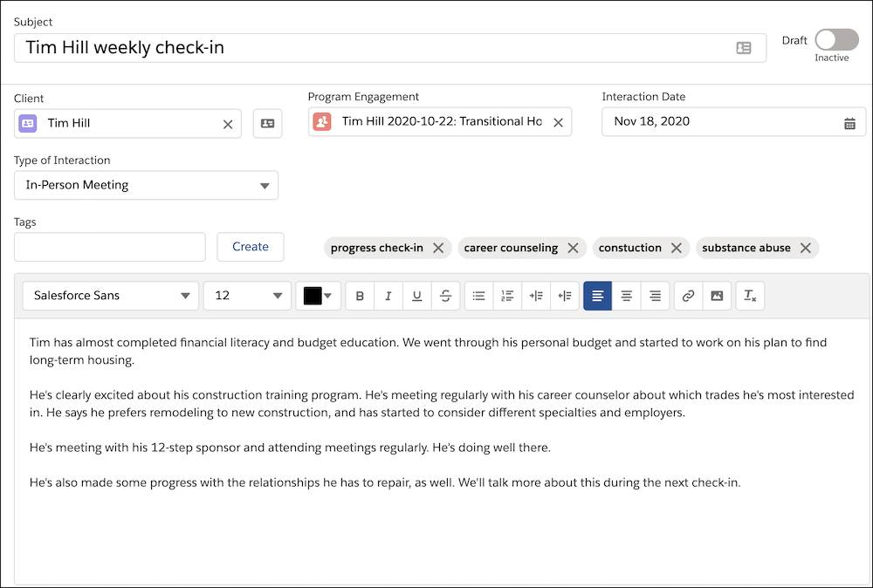Click the career counseling tag label

coord(511,248)
